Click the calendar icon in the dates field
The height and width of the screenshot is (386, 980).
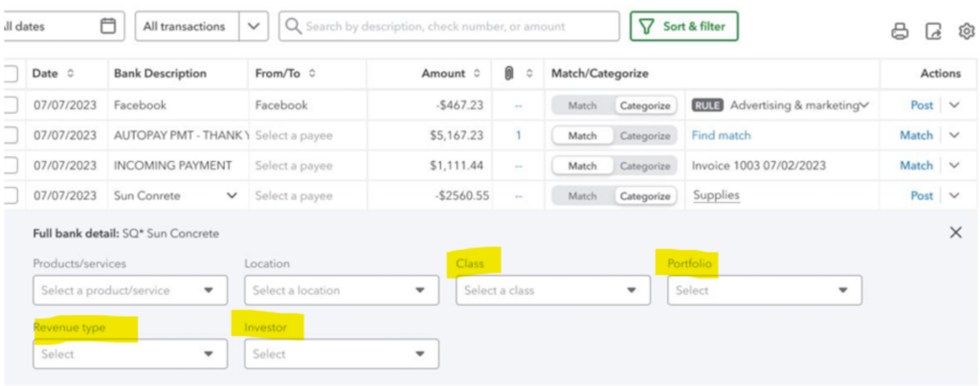pyautogui.click(x=108, y=26)
